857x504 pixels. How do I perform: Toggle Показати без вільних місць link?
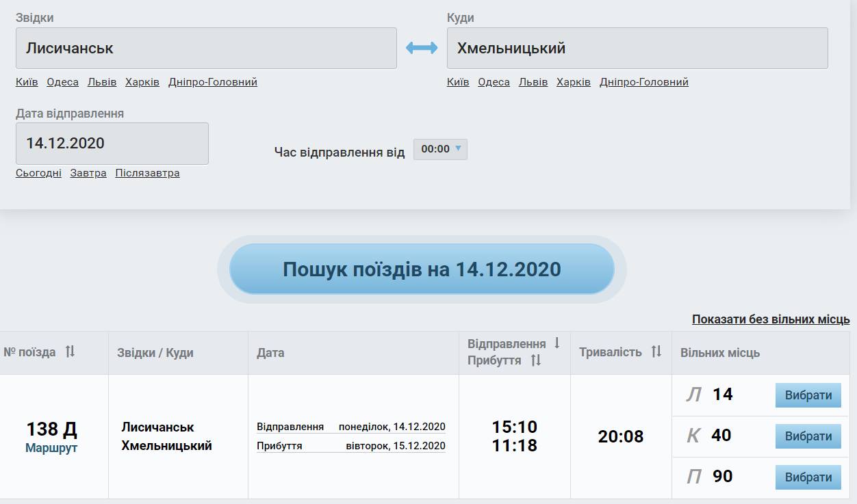(770, 319)
